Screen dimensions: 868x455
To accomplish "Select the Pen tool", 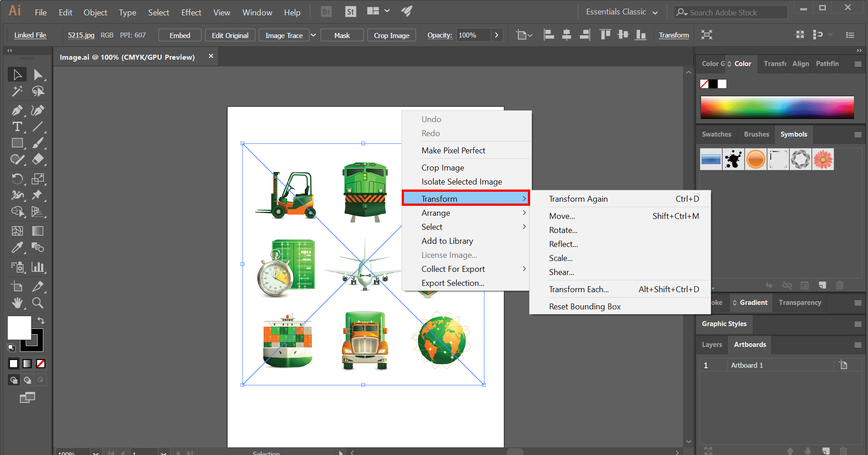I will [x=17, y=110].
